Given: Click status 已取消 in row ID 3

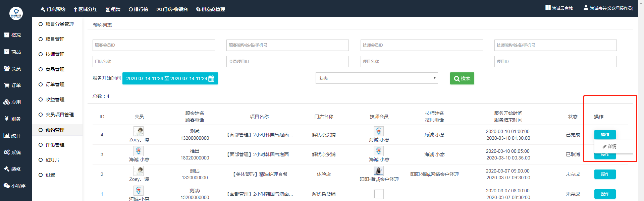Looking at the screenshot, I should click(573, 154).
